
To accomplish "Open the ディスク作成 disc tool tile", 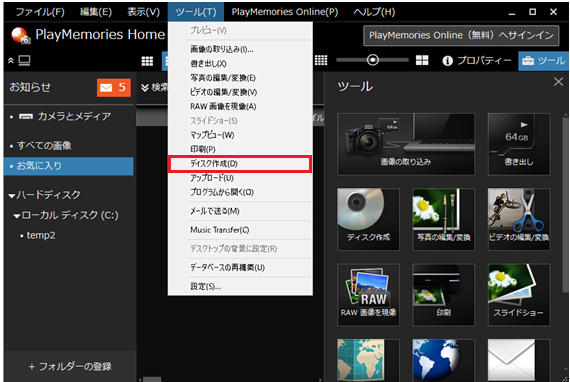I will (x=368, y=219).
